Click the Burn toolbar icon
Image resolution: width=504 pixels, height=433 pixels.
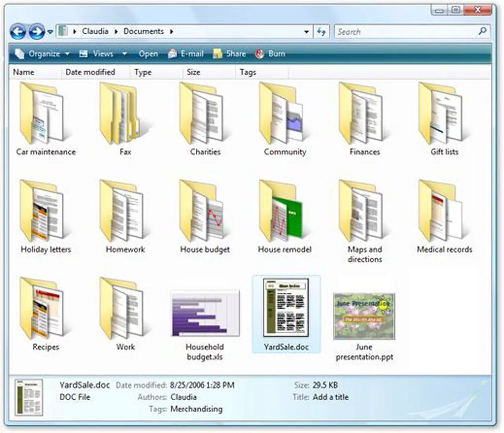click(x=259, y=54)
